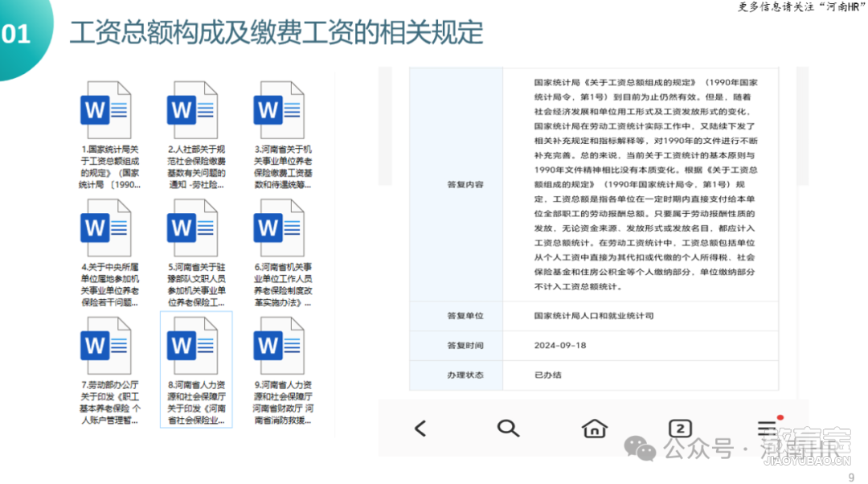Click the 答复时间 row label

[x=465, y=345]
